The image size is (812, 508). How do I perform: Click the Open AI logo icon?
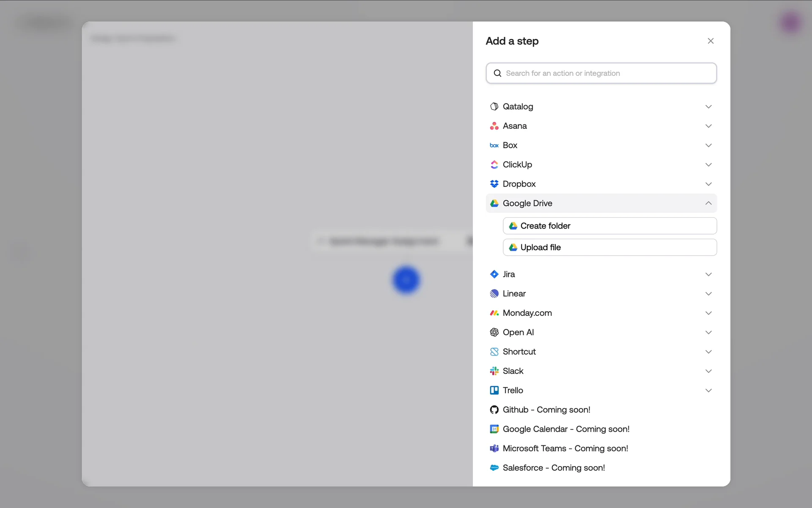[x=494, y=332]
